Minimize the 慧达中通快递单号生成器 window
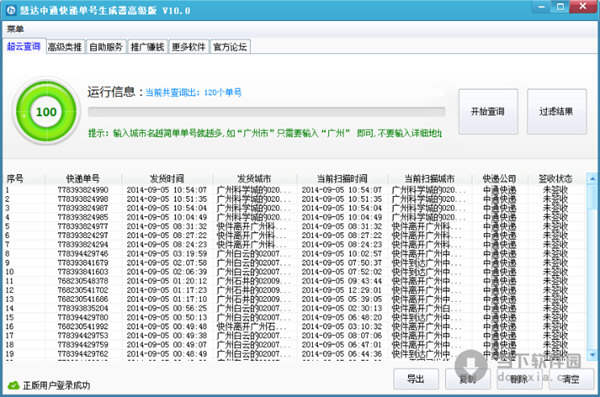 click(541, 7)
